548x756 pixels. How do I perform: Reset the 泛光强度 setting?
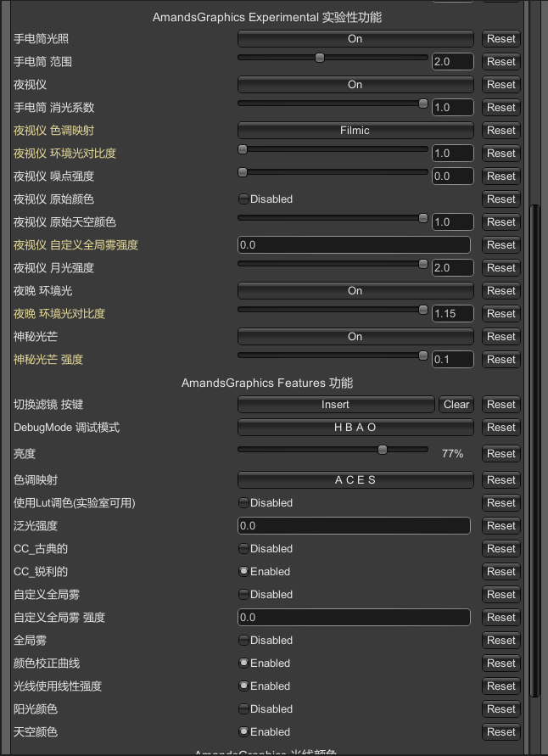point(501,526)
